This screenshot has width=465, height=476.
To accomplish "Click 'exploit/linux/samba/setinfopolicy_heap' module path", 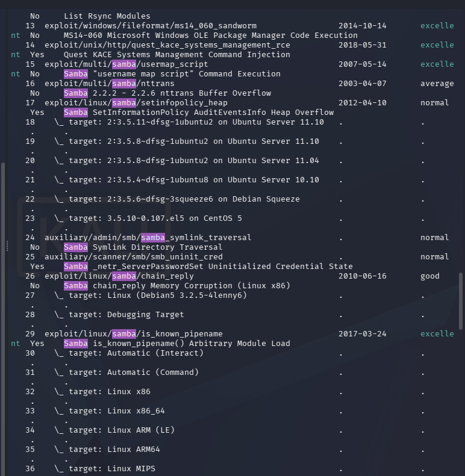I will coord(136,103).
